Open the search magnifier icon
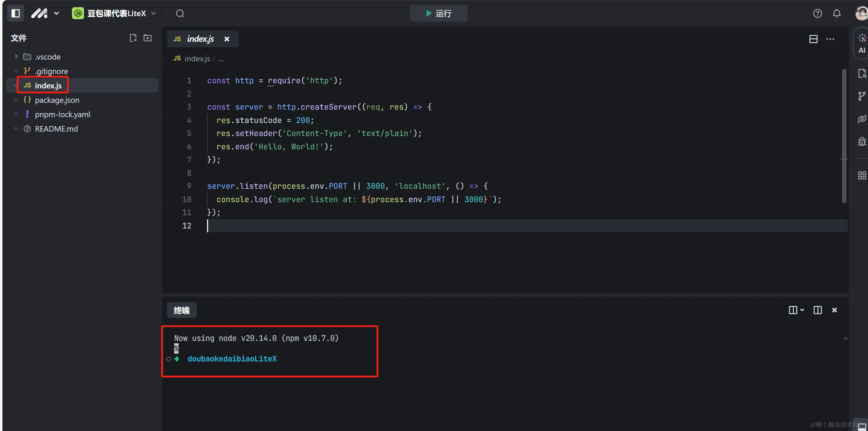 point(180,13)
